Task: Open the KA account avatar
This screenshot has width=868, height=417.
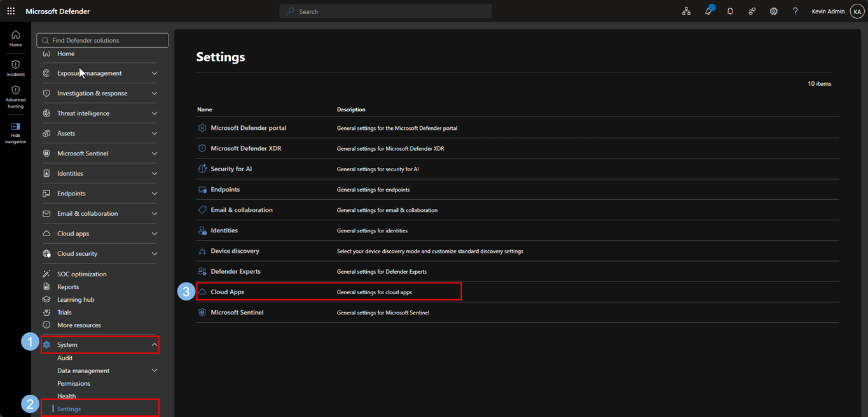Action: 857,11
